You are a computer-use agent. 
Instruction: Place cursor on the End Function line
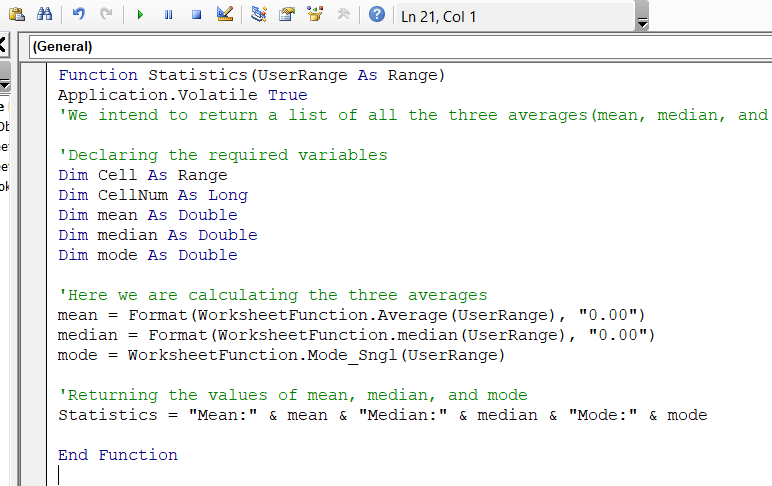117,455
